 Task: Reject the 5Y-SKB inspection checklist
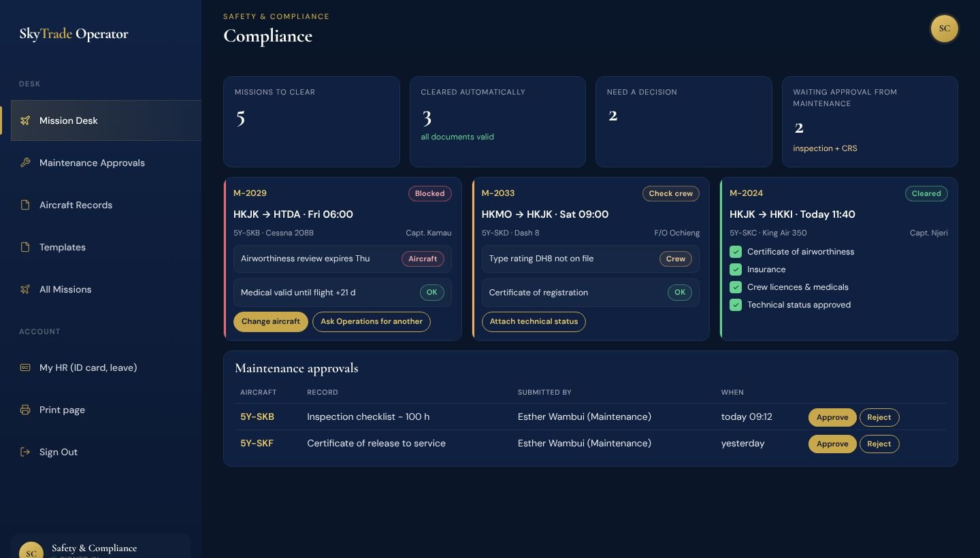click(x=879, y=417)
